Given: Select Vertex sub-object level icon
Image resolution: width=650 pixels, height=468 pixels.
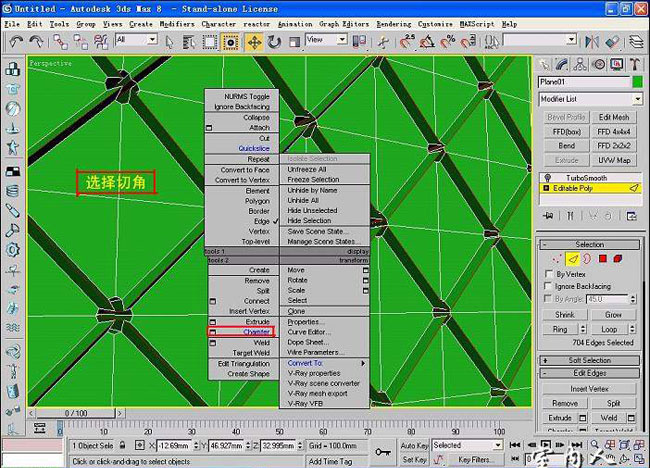Looking at the screenshot, I should point(557,259).
